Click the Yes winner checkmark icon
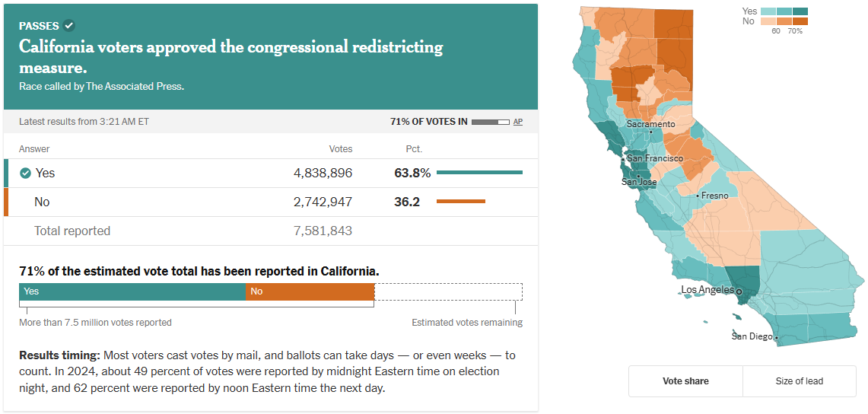The width and height of the screenshot is (868, 414). coord(25,173)
